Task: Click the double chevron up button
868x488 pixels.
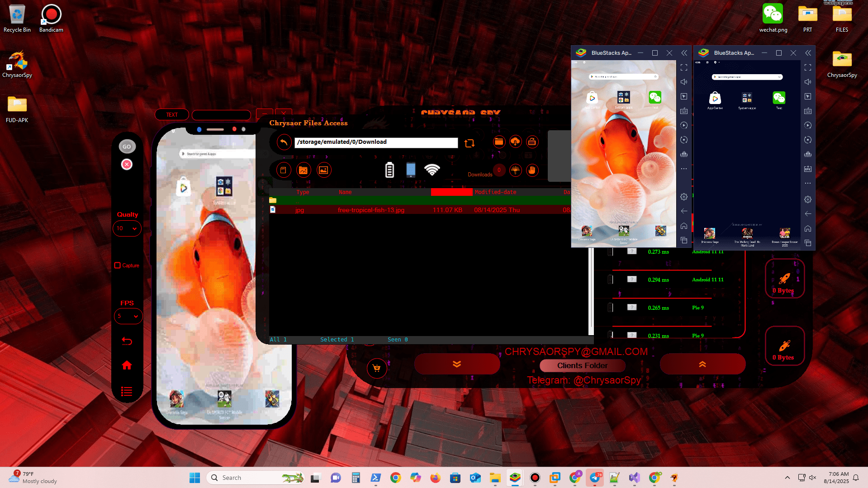Action: point(702,364)
